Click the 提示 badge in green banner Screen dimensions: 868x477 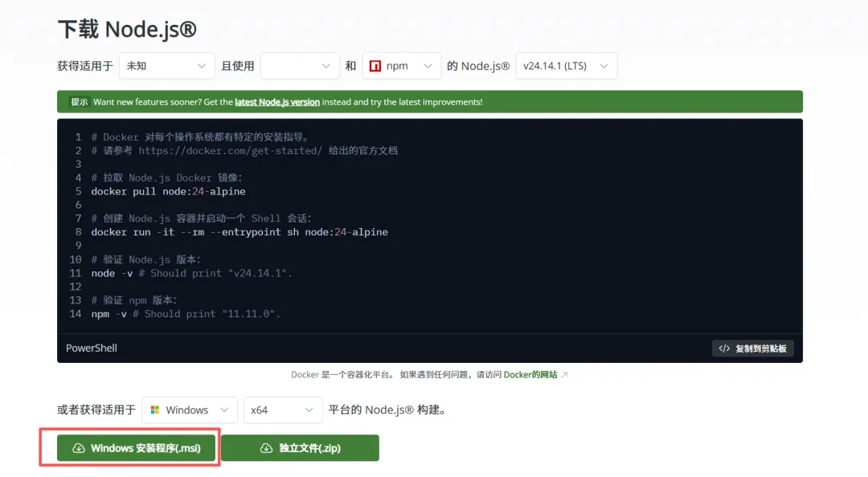point(79,102)
